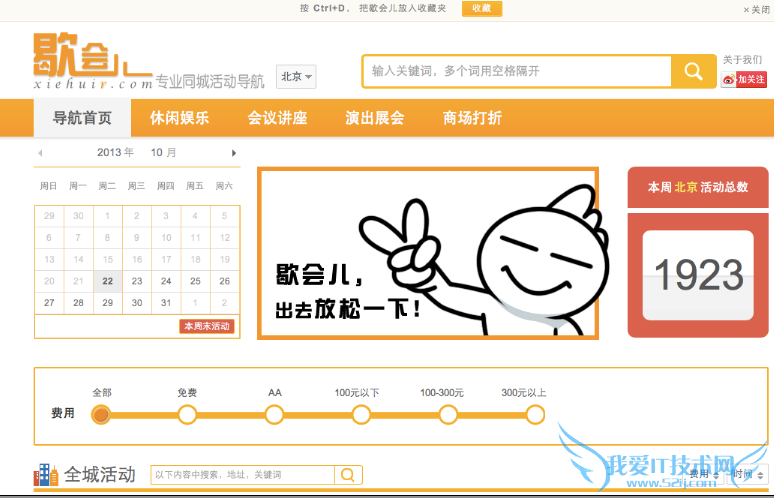Select October 31 in the calendar

tap(166, 303)
